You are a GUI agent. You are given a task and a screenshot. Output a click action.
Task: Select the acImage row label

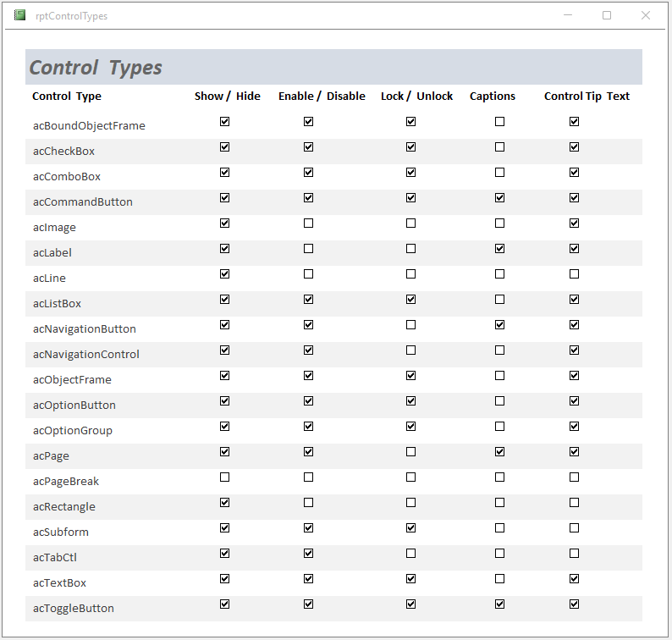[54, 227]
